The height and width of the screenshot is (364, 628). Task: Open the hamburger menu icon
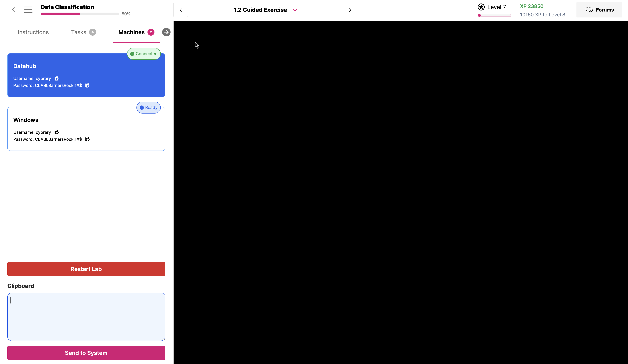(x=28, y=10)
